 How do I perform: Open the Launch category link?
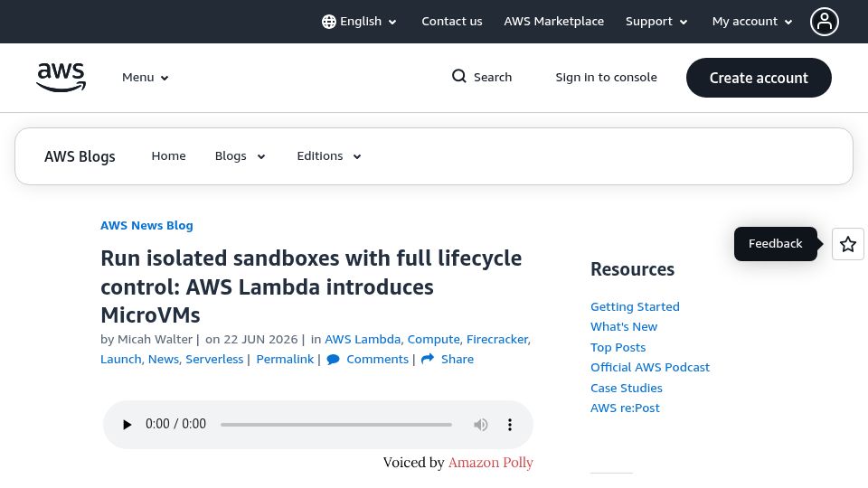tap(120, 360)
